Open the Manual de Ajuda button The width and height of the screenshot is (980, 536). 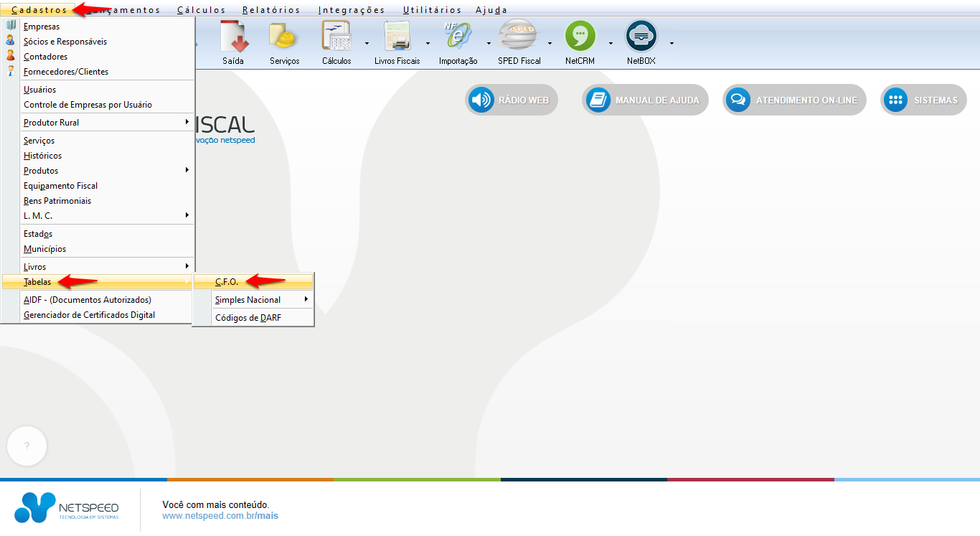(645, 100)
